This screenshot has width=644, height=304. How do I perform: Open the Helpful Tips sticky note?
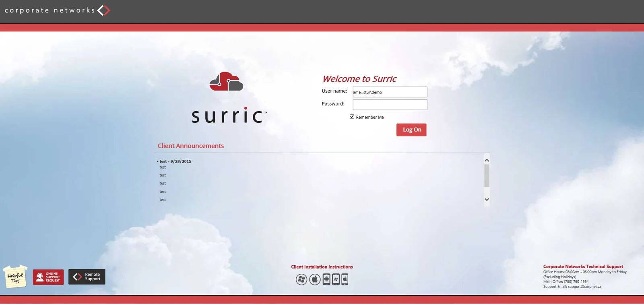click(15, 277)
